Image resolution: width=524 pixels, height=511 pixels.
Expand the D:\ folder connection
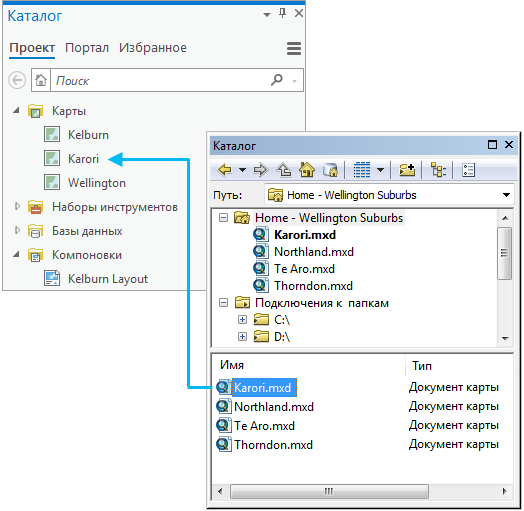[242, 337]
